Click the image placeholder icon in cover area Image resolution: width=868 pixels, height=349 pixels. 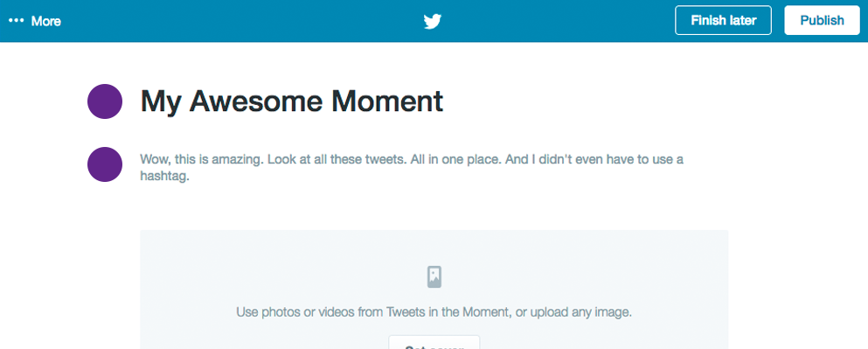coord(434,277)
